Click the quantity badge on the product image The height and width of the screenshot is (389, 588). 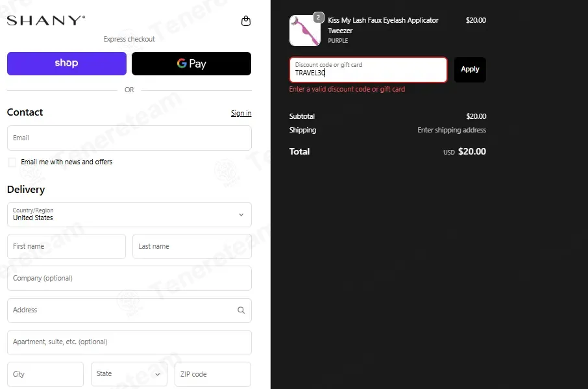click(x=319, y=18)
